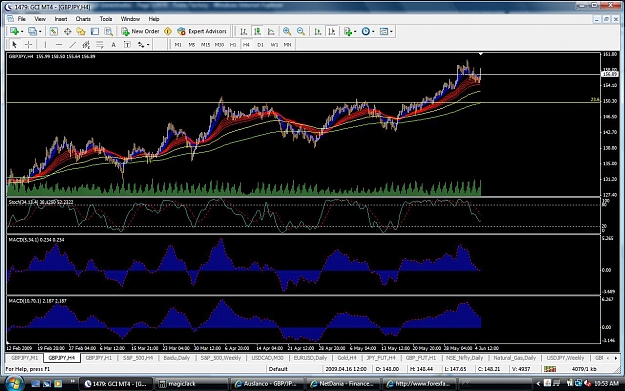Image resolution: width=625 pixels, height=391 pixels.
Task: Pick the text label tool (A icon)
Action: [113, 45]
